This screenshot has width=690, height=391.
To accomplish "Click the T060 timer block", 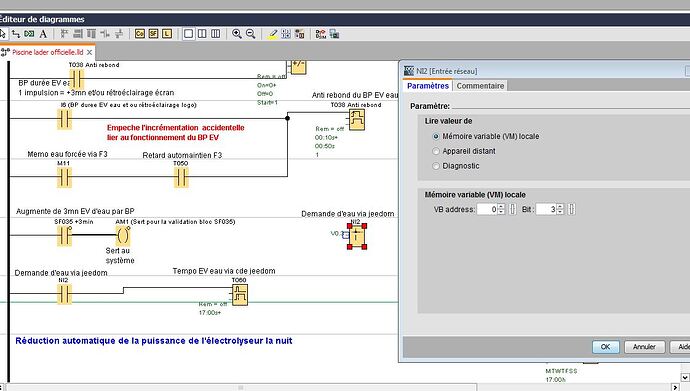I will tap(239, 295).
